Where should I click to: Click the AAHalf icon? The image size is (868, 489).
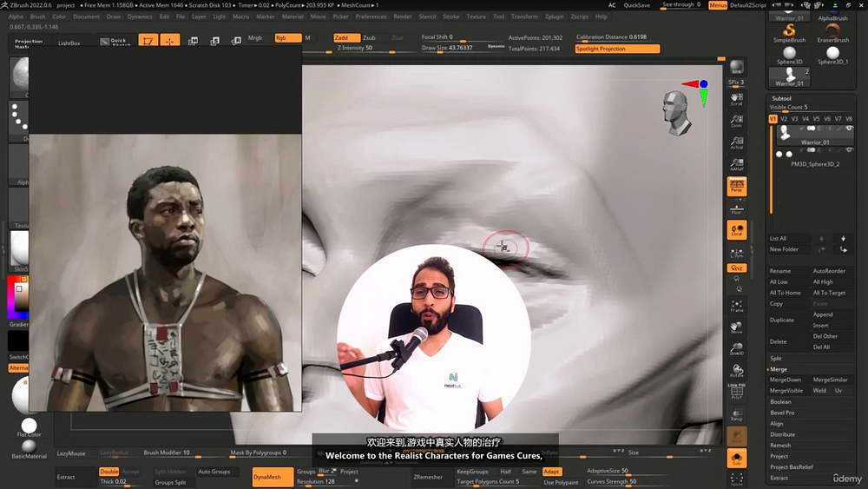pyautogui.click(x=736, y=164)
